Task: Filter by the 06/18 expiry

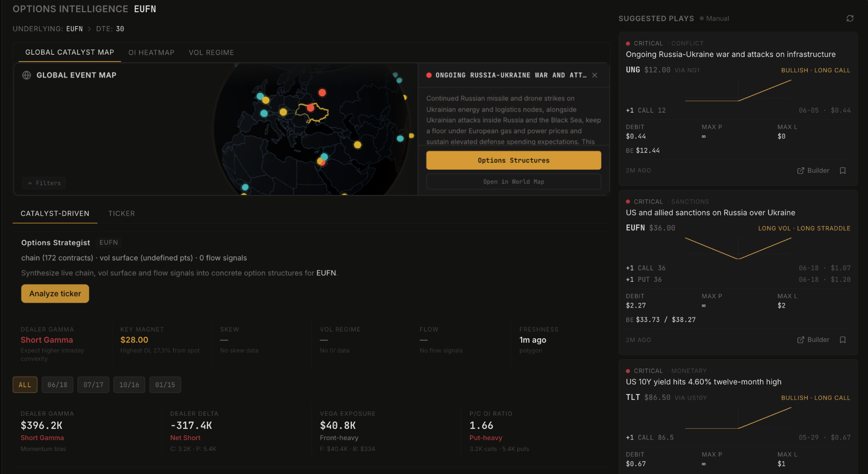Action: pos(57,385)
